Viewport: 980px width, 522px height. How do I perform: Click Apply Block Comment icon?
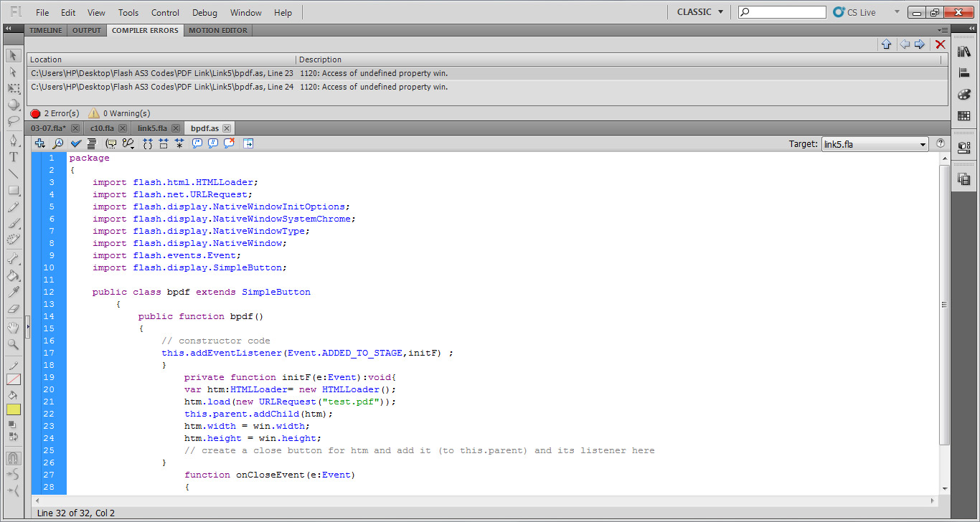click(197, 143)
